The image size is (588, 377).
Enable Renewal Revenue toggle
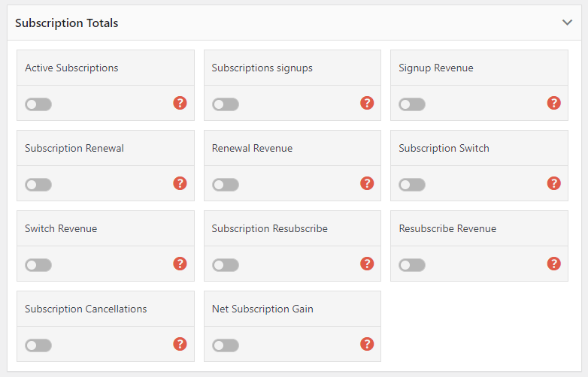point(226,185)
